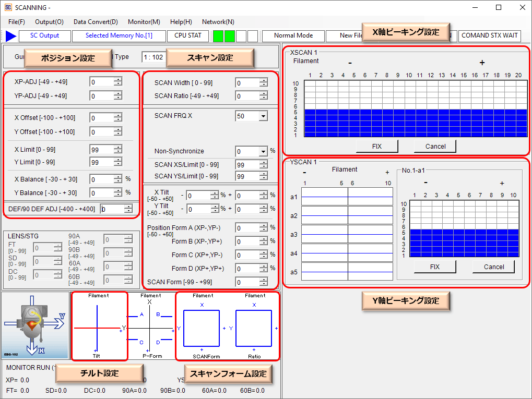The image size is (532, 399).
Task: Click the blue play arrow icon in toolbar
Action: click(x=11, y=36)
